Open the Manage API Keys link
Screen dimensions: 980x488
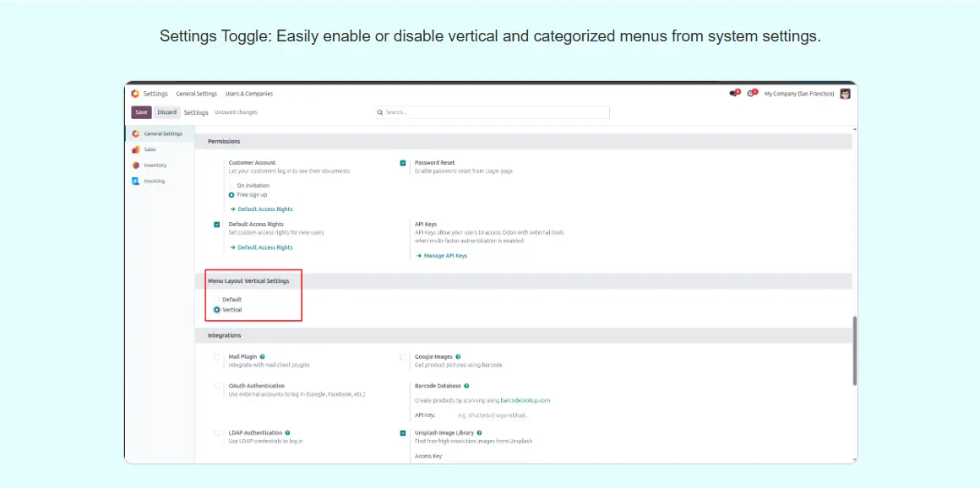coord(444,256)
